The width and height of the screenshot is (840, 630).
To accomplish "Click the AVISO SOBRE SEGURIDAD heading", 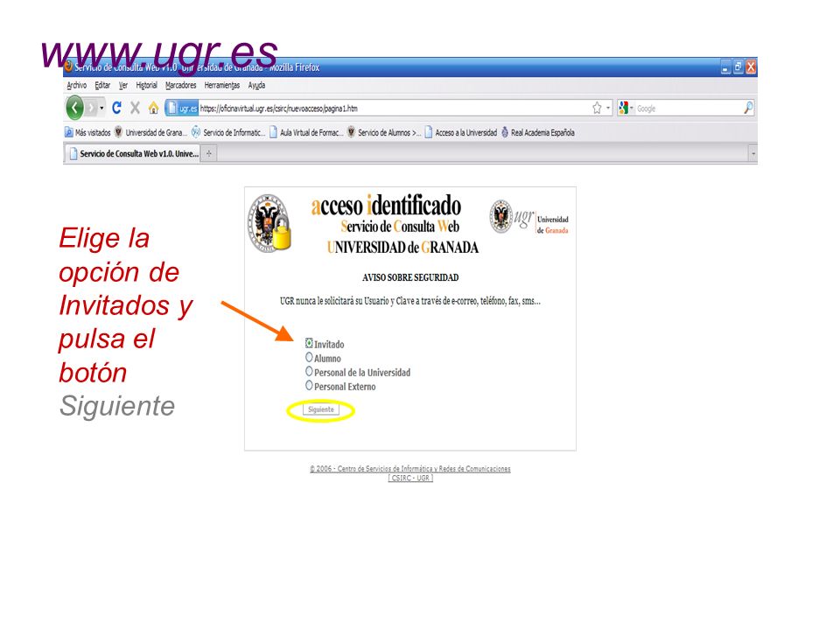I will click(410, 277).
